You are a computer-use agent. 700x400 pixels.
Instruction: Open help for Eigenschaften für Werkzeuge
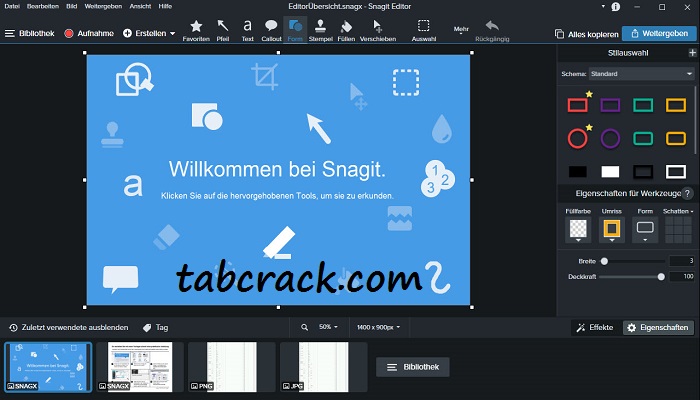(688, 194)
